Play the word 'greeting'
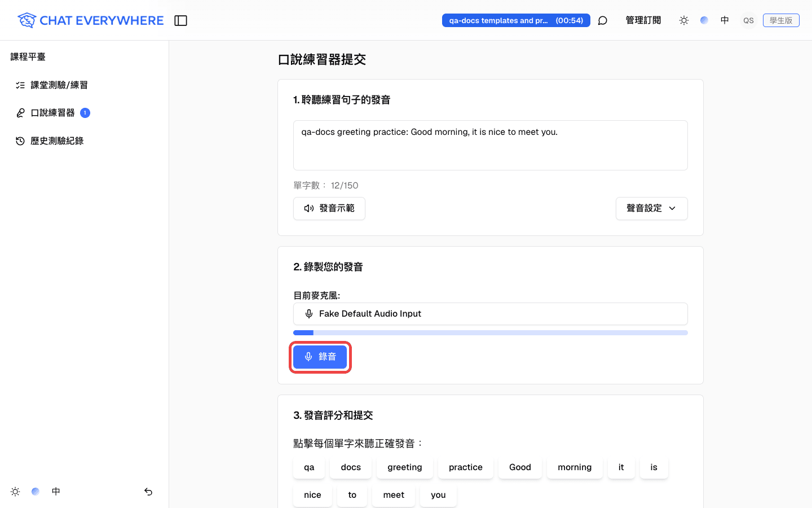 [x=405, y=467]
